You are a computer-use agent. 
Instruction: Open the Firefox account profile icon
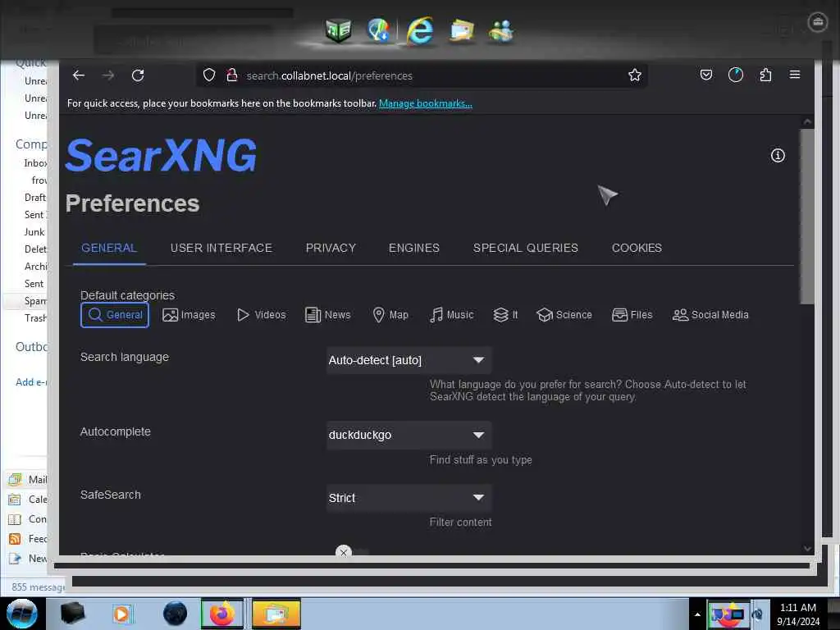click(x=736, y=75)
